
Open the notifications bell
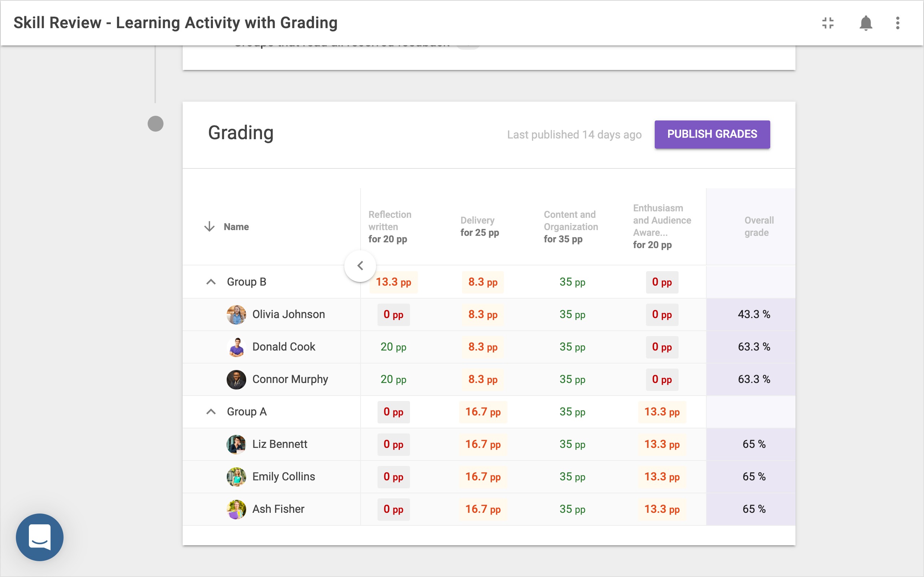click(x=866, y=23)
